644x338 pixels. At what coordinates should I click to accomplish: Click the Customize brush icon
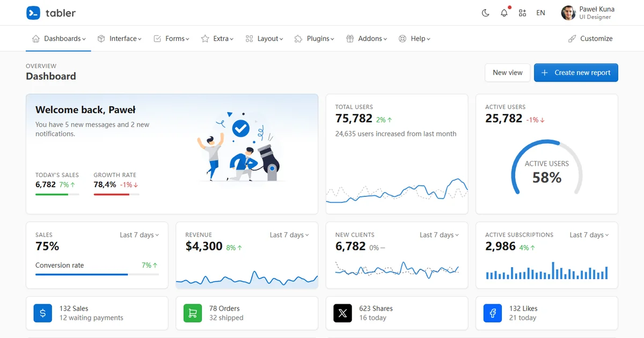[572, 39]
